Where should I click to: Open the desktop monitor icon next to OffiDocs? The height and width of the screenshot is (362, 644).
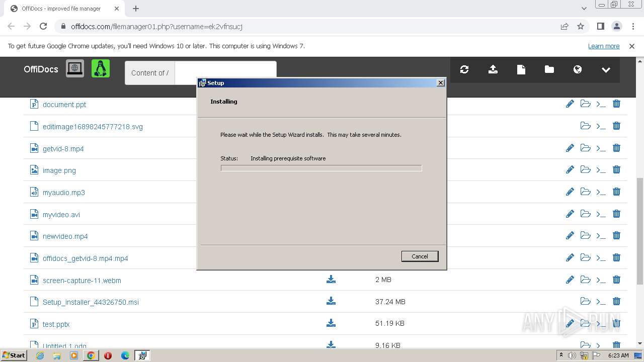click(75, 68)
